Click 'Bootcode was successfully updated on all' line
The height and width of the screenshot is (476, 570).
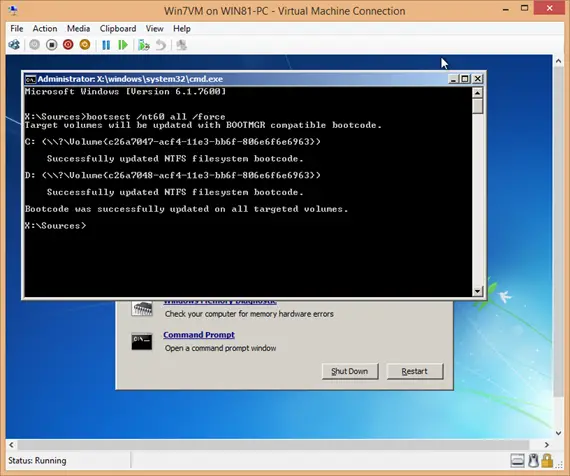[186, 209]
